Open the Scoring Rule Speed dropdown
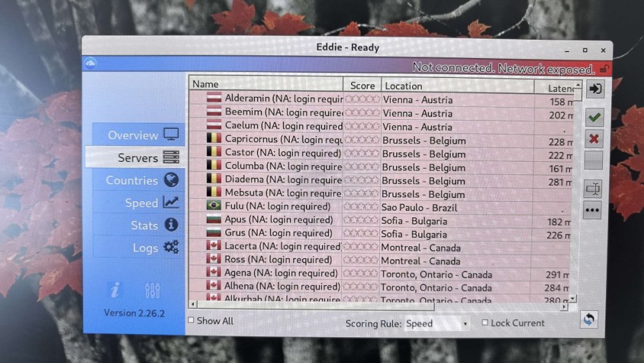 (437, 324)
